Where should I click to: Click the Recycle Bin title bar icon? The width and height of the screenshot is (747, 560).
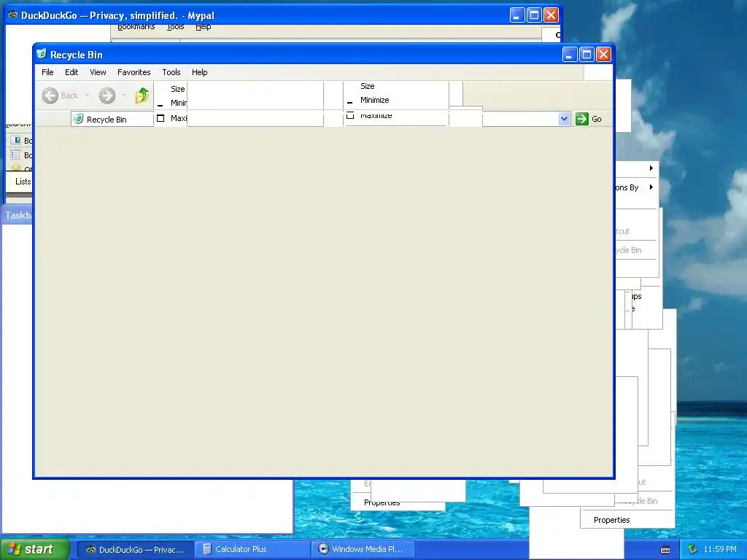(42, 54)
